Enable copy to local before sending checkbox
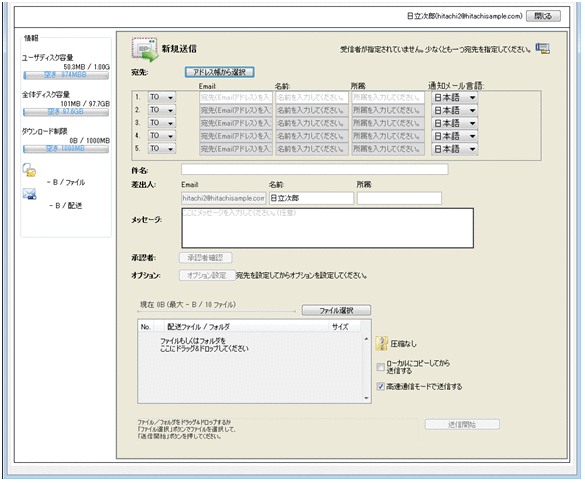The height and width of the screenshot is (483, 585). click(x=380, y=367)
